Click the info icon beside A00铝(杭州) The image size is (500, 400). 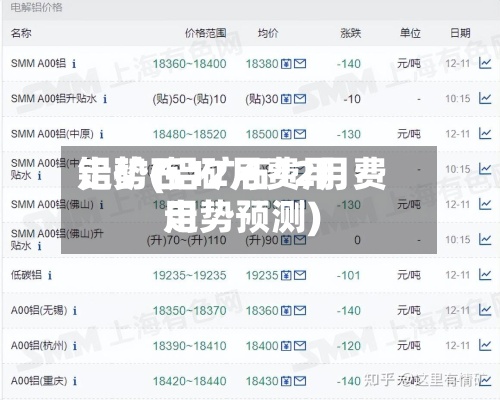(x=75, y=346)
